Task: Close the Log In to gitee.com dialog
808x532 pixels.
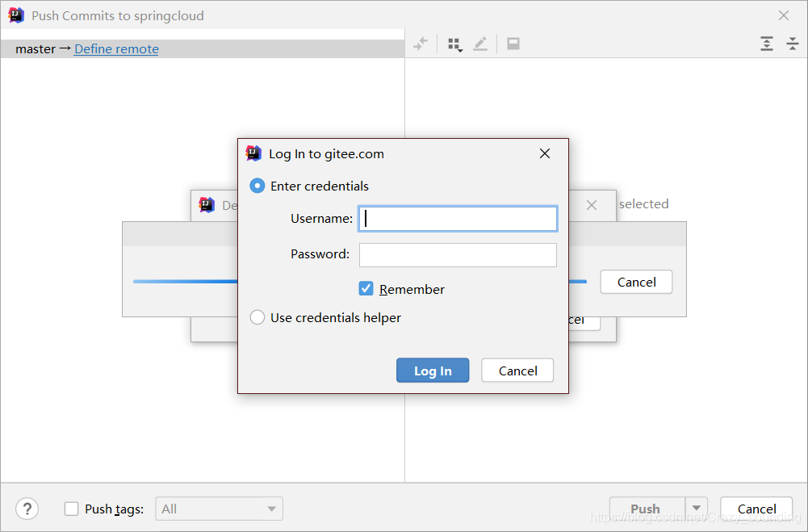Action: point(545,153)
